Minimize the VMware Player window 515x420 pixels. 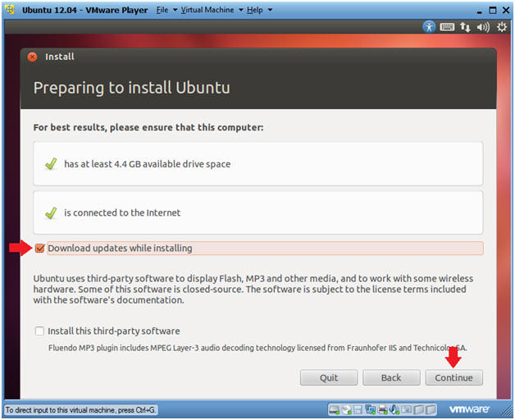pos(480,11)
